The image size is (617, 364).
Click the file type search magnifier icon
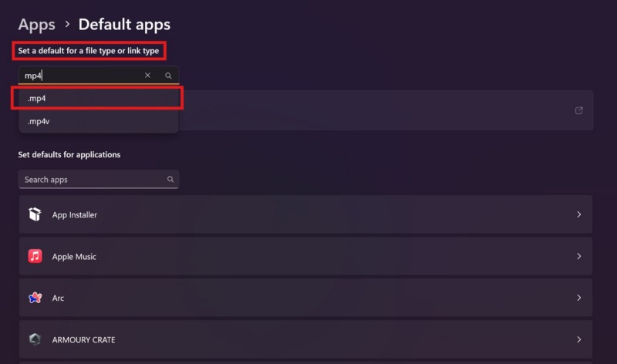point(168,76)
